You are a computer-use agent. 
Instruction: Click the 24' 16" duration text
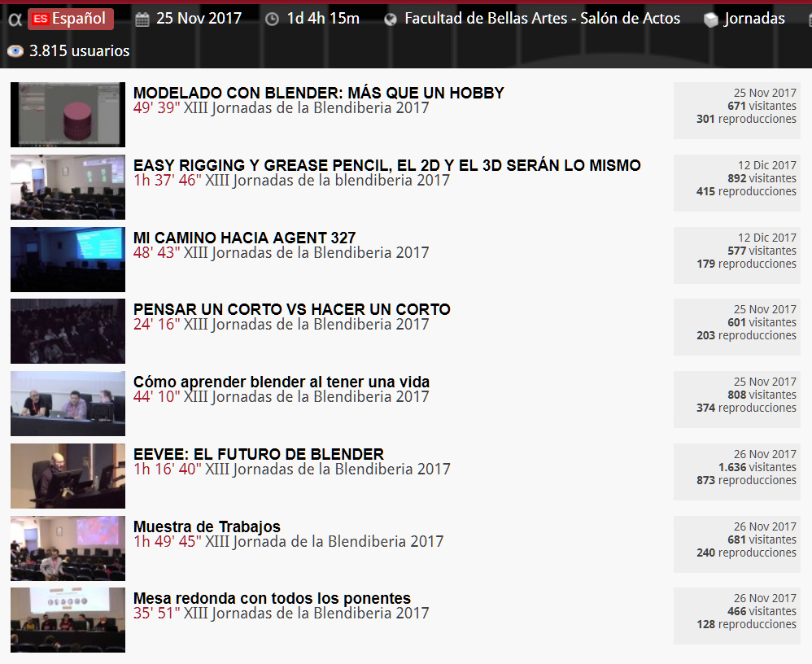pos(156,324)
